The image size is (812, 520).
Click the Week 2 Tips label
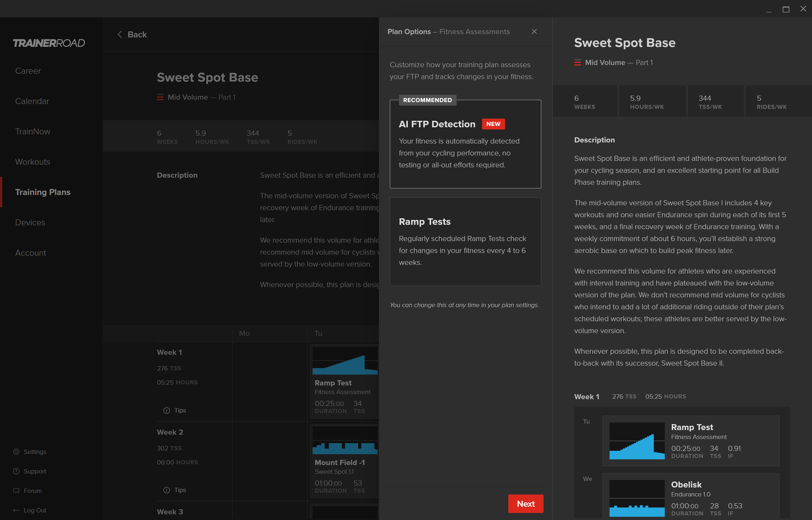tap(180, 490)
